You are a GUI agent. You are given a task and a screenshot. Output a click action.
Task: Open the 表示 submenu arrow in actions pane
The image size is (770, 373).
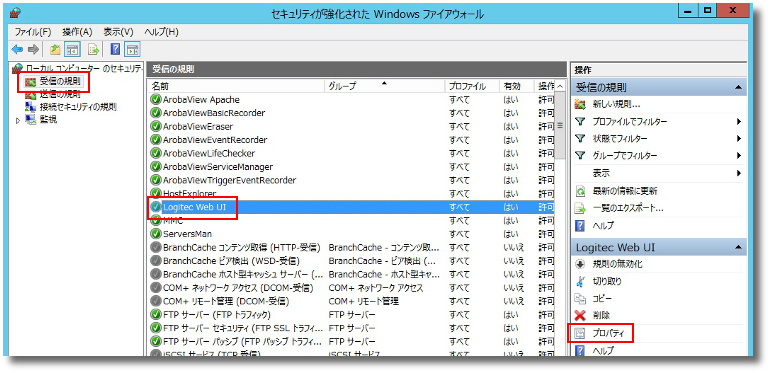click(x=739, y=173)
